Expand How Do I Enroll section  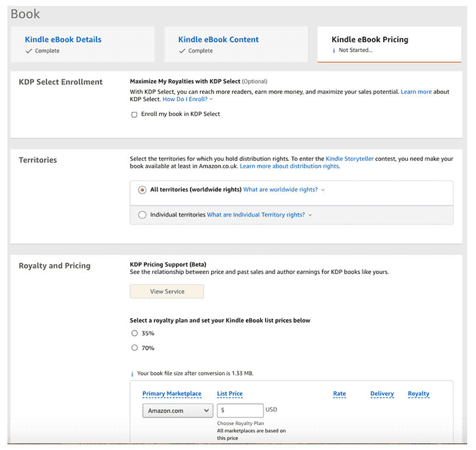point(187,99)
